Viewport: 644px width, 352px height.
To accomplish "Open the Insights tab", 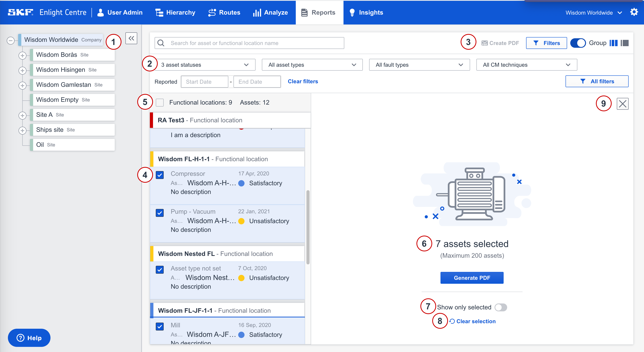I will [x=366, y=12].
